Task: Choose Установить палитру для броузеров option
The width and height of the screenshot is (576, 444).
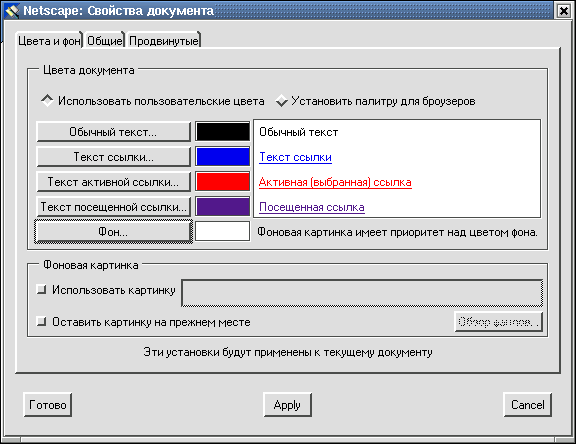Action: tap(282, 101)
